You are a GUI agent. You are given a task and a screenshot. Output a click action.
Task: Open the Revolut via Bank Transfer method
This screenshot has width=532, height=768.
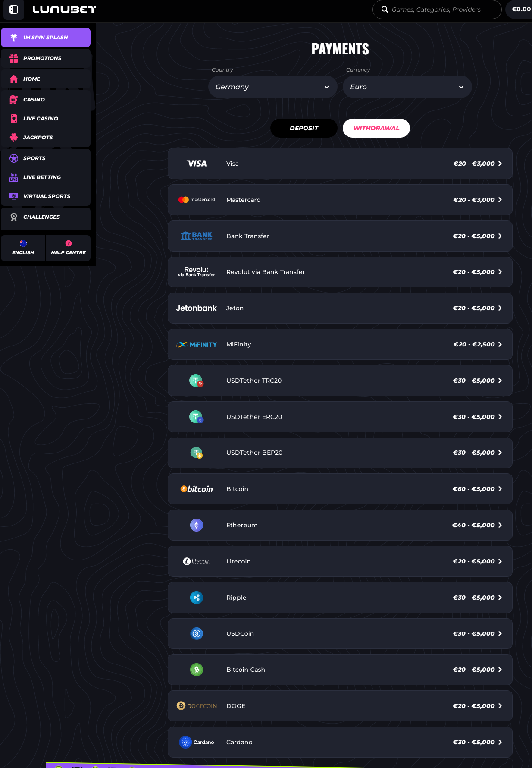[340, 272]
